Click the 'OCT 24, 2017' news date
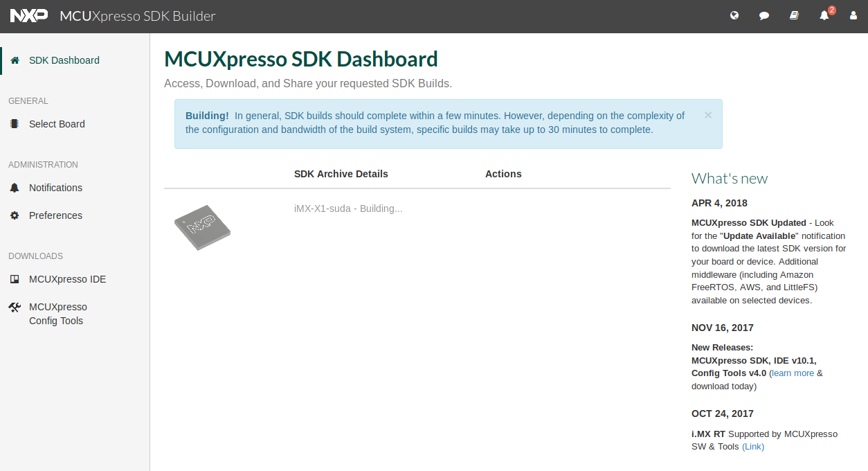Viewport: 868px width, 471px height. (723, 414)
